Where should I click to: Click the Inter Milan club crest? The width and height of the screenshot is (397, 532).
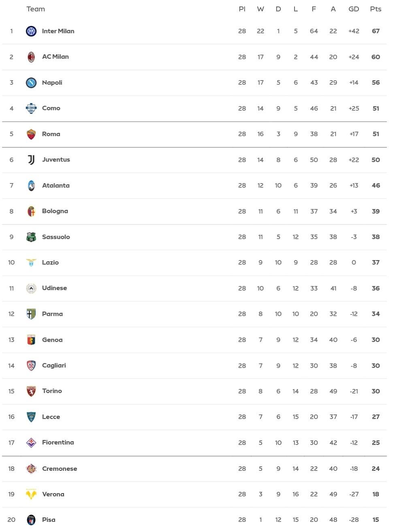[31, 31]
